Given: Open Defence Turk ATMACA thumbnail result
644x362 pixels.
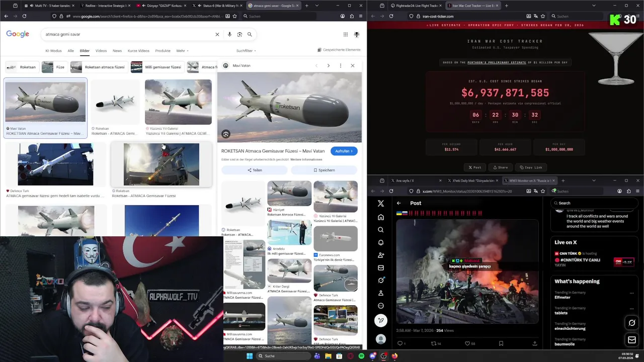Looking at the screenshot, I should (55, 164).
